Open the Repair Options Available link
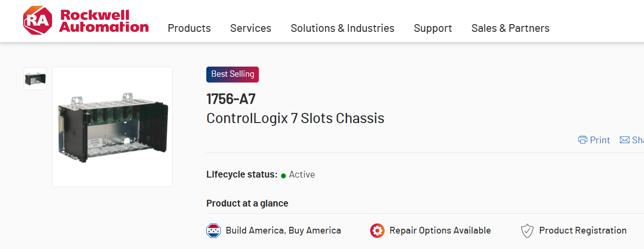The height and width of the screenshot is (249, 644). click(x=440, y=231)
